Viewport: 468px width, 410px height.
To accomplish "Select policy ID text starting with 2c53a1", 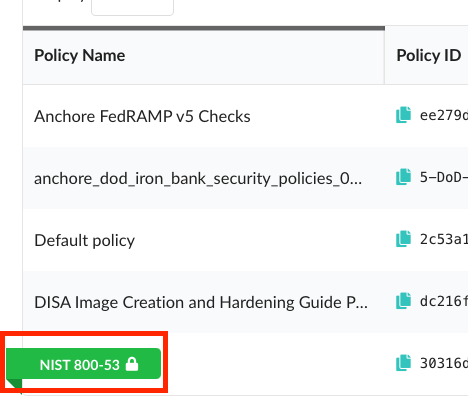I will pos(444,239).
